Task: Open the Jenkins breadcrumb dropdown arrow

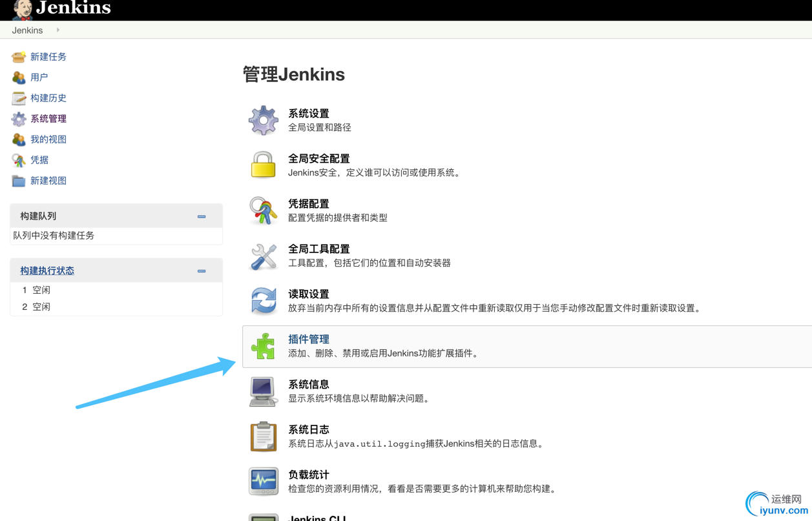Action: (57, 30)
